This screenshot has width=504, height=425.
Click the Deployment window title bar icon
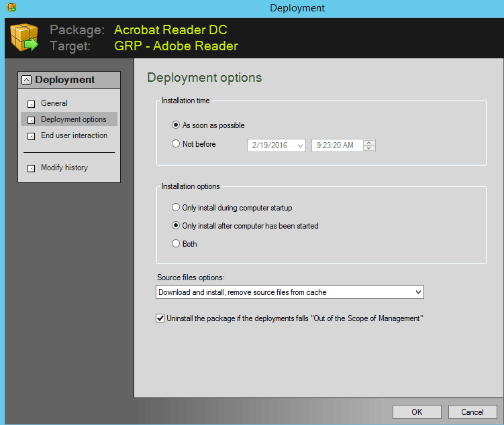click(11, 7)
